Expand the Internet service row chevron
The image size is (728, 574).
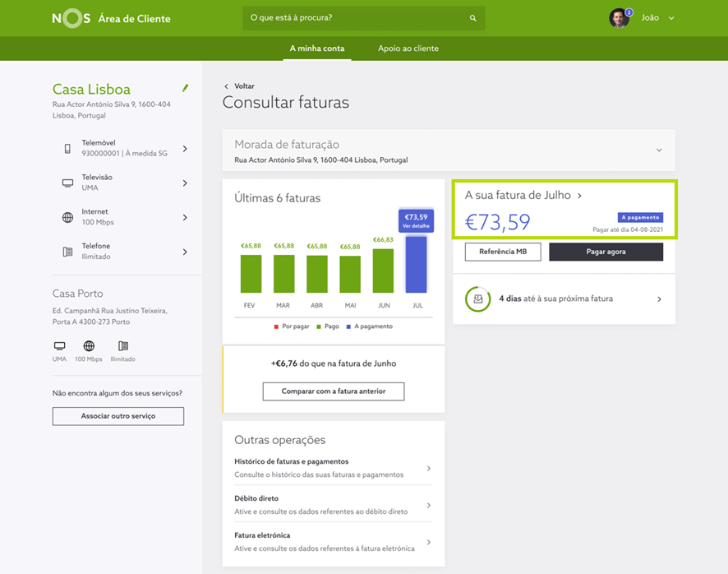[185, 218]
